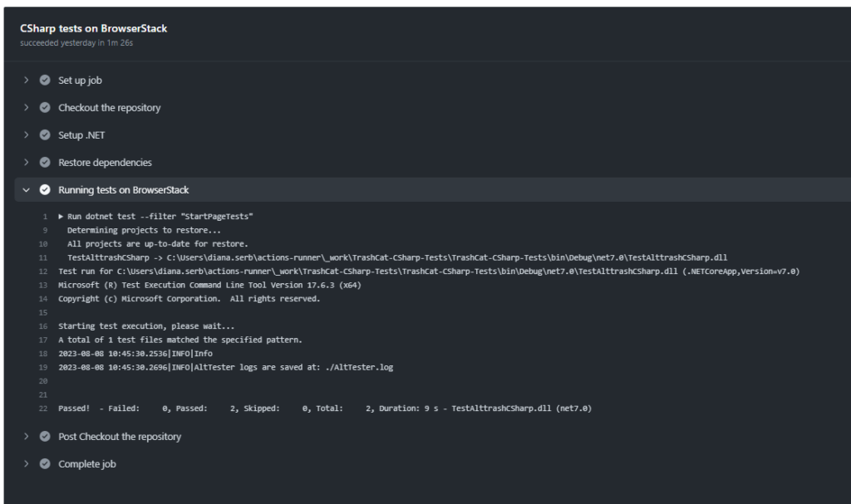This screenshot has height=504, width=851.
Task: Click the success checkmark beside Complete job
Action: [x=45, y=464]
